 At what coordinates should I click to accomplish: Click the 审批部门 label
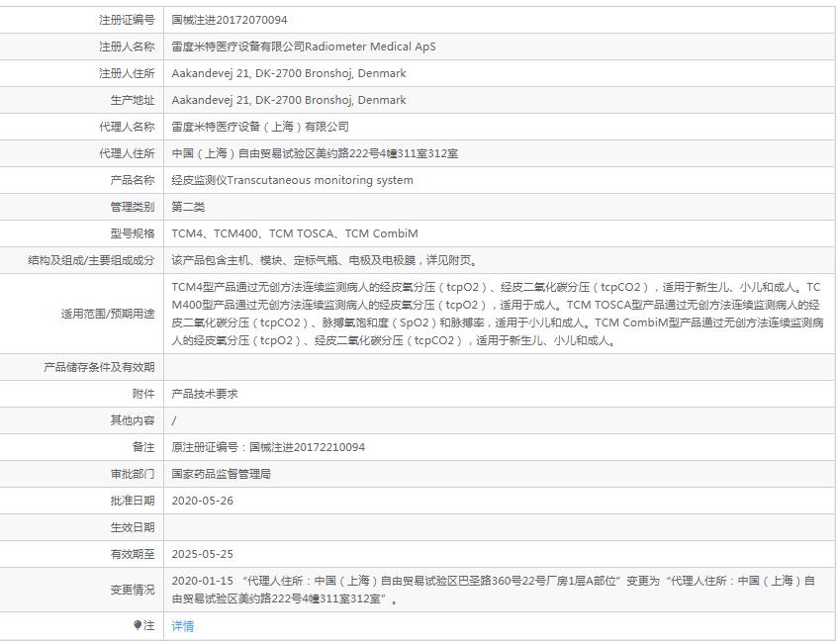(133, 474)
